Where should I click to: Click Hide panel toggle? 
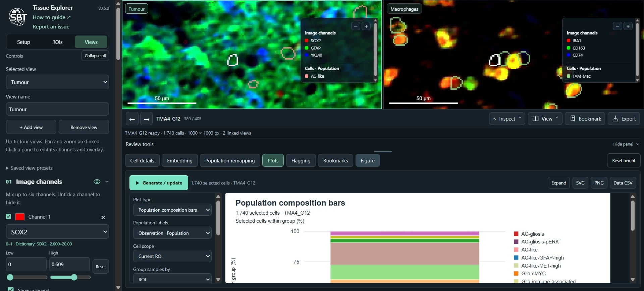[626, 144]
